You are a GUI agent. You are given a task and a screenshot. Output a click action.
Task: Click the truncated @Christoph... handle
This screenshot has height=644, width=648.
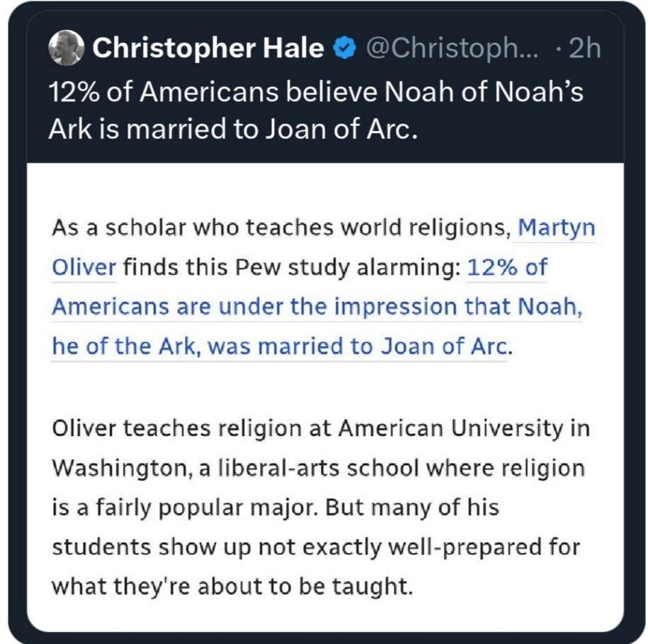pyautogui.click(x=462, y=49)
